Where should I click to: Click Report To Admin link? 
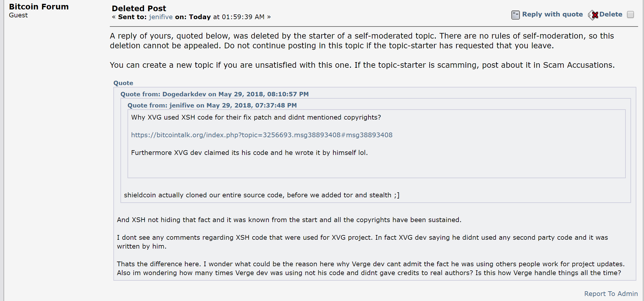tap(611, 294)
